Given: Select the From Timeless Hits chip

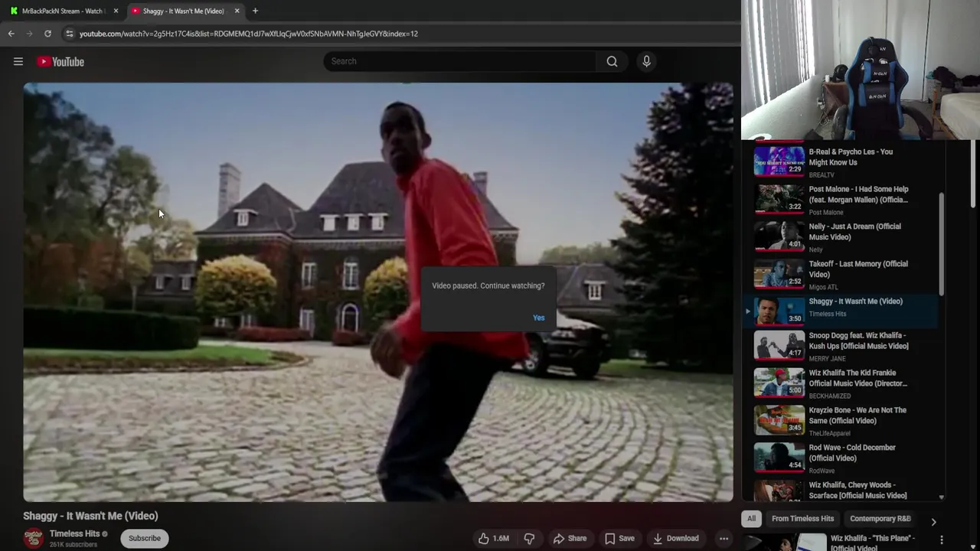Looking at the screenshot, I should coord(802,519).
